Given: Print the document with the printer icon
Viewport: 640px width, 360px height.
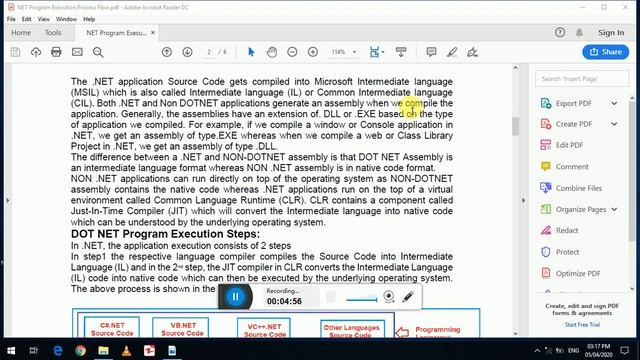Looking at the screenshot, I should tap(56, 52).
